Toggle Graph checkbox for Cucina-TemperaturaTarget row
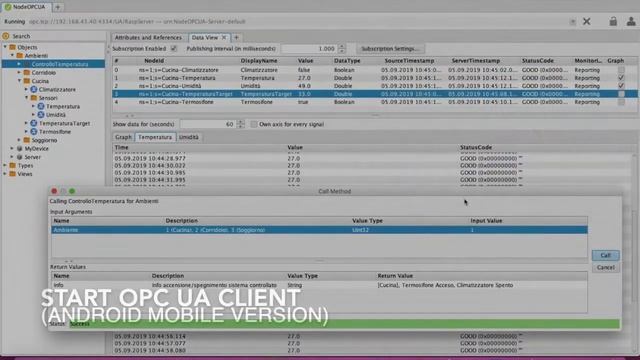The image size is (640, 360). click(621, 94)
